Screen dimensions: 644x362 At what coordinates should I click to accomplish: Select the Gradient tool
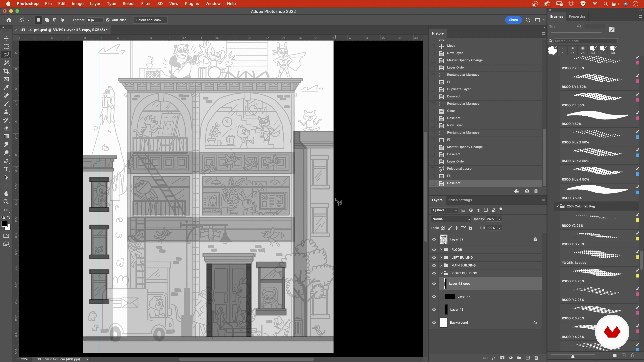pos(6,136)
